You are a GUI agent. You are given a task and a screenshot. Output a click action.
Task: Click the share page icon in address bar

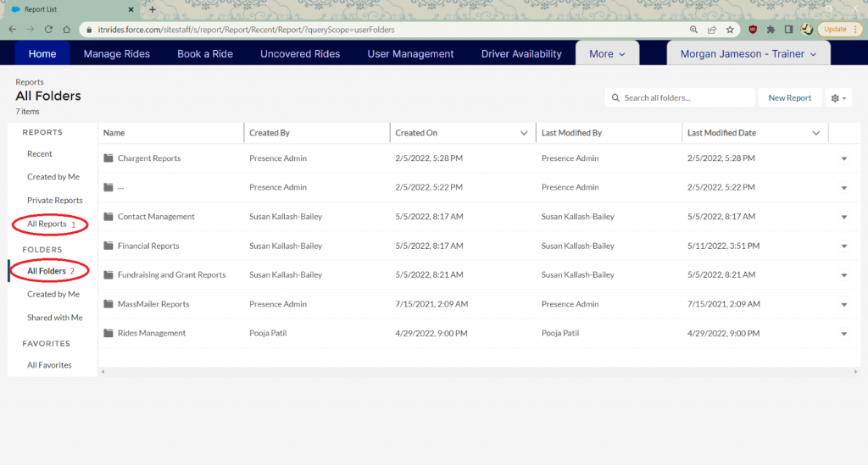(712, 29)
